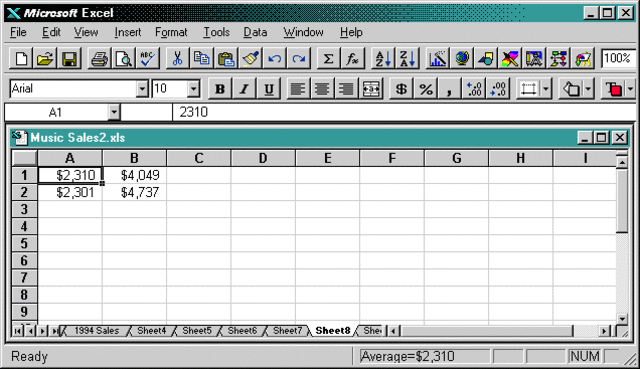
Task: Print the sheet with printer icon
Action: [99, 59]
